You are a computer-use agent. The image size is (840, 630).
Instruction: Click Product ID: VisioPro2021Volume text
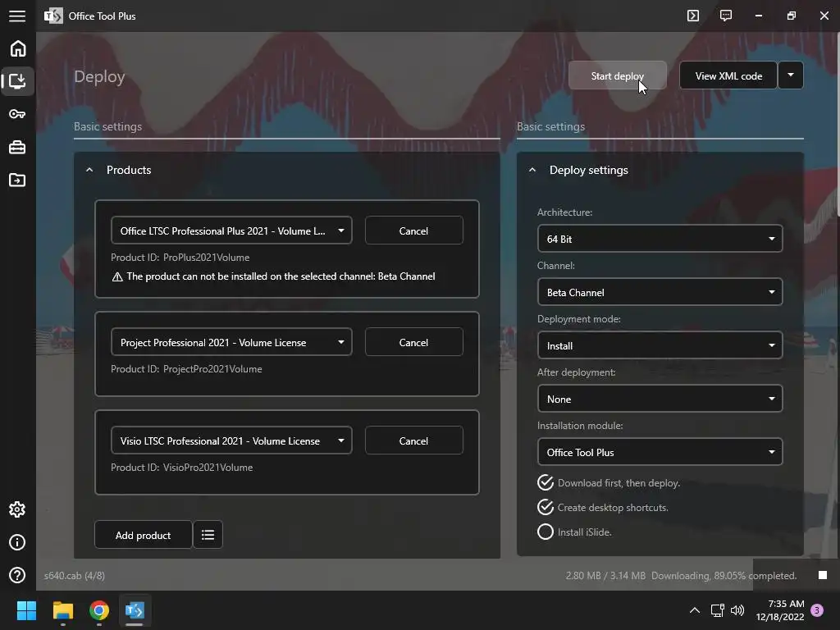tap(181, 467)
